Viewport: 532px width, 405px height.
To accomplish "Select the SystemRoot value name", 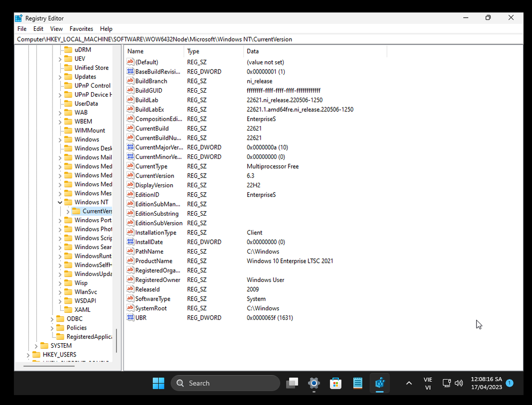I will [x=151, y=308].
